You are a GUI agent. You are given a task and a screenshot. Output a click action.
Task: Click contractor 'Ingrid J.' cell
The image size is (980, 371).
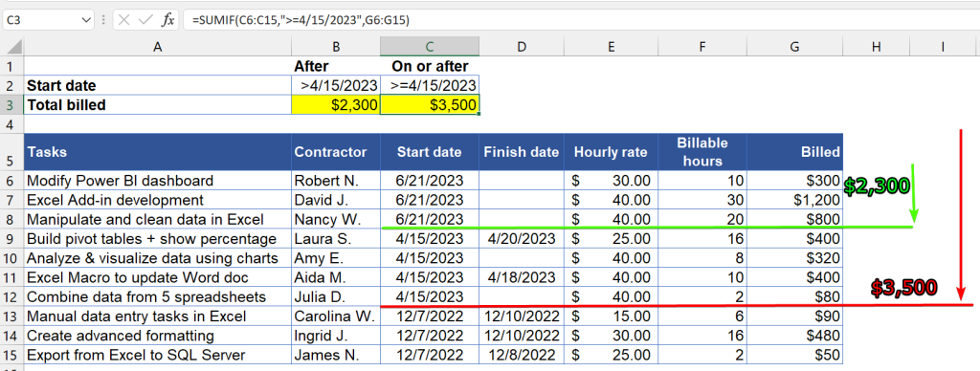coord(336,336)
